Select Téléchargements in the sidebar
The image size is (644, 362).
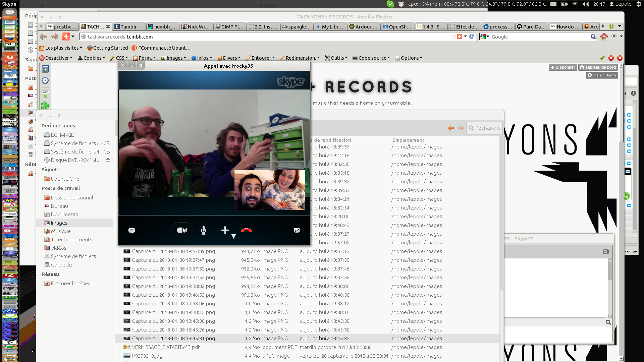pyautogui.click(x=71, y=240)
